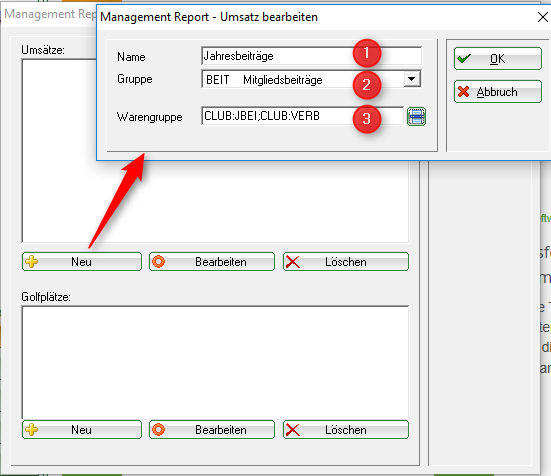The image size is (551, 476).
Task: Click the green checkmark on OK
Action: pyautogui.click(x=464, y=58)
